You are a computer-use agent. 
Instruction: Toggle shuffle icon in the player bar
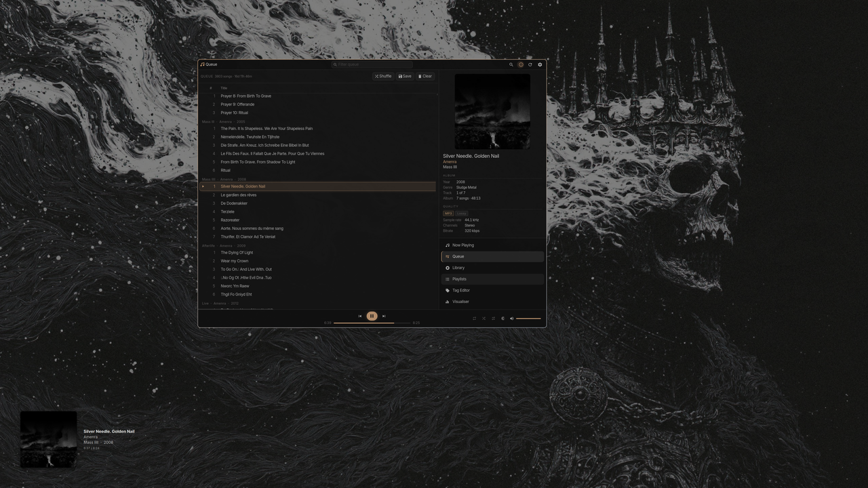pos(484,319)
